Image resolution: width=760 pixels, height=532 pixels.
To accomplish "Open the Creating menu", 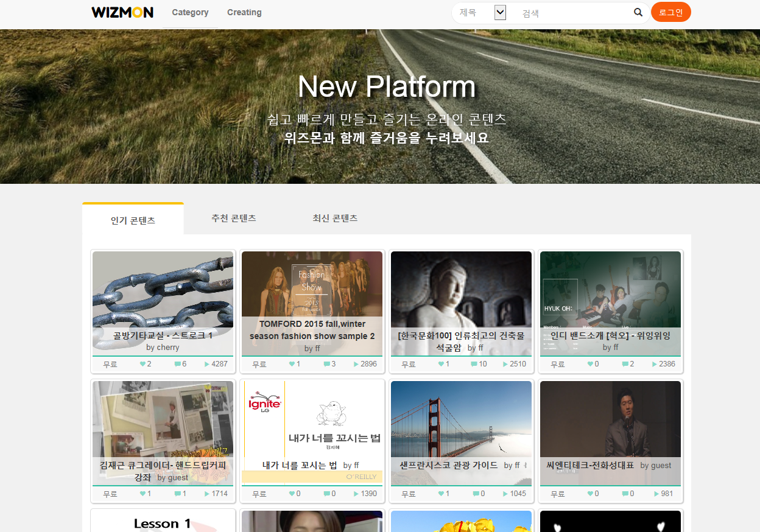I will (244, 12).
